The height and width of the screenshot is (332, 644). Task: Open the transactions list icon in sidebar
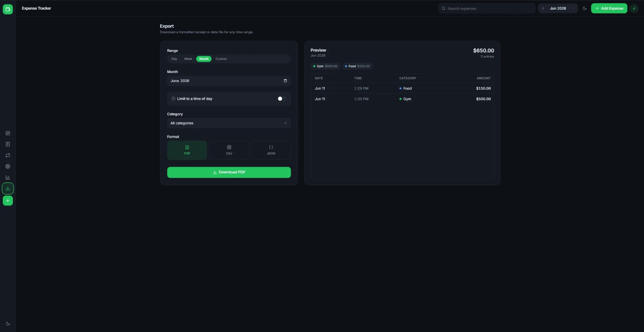[8, 144]
